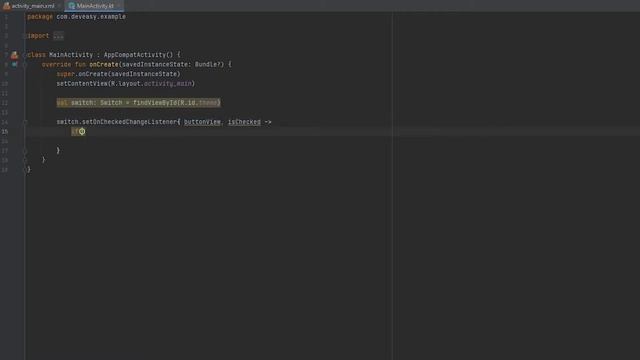Screen dimensions: 640x360
Task: Click the 'if' keyword on line 15
Action: 74,131
